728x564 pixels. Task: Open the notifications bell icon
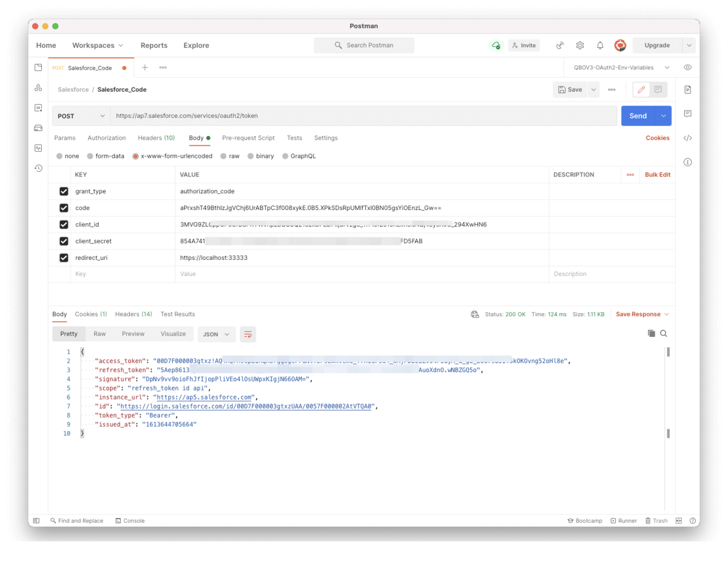pyautogui.click(x=600, y=46)
